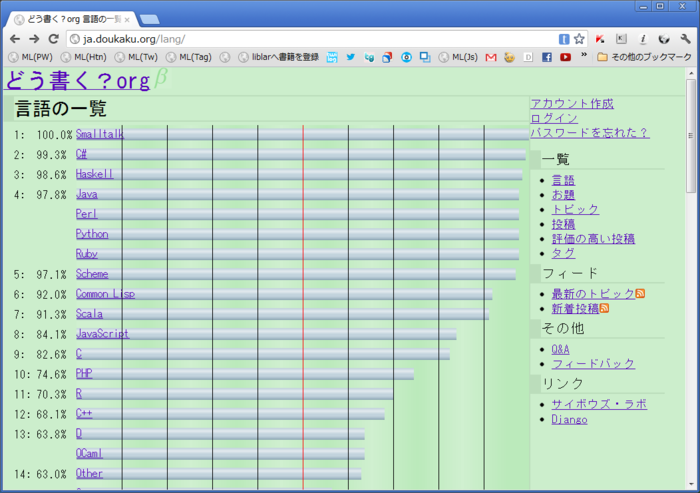Click the globe extension icon
700x493 pixels.
click(x=664, y=39)
